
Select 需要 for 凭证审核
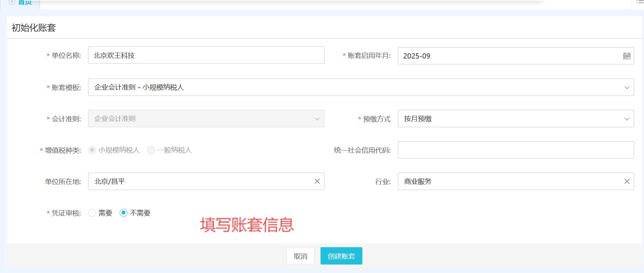(92, 213)
